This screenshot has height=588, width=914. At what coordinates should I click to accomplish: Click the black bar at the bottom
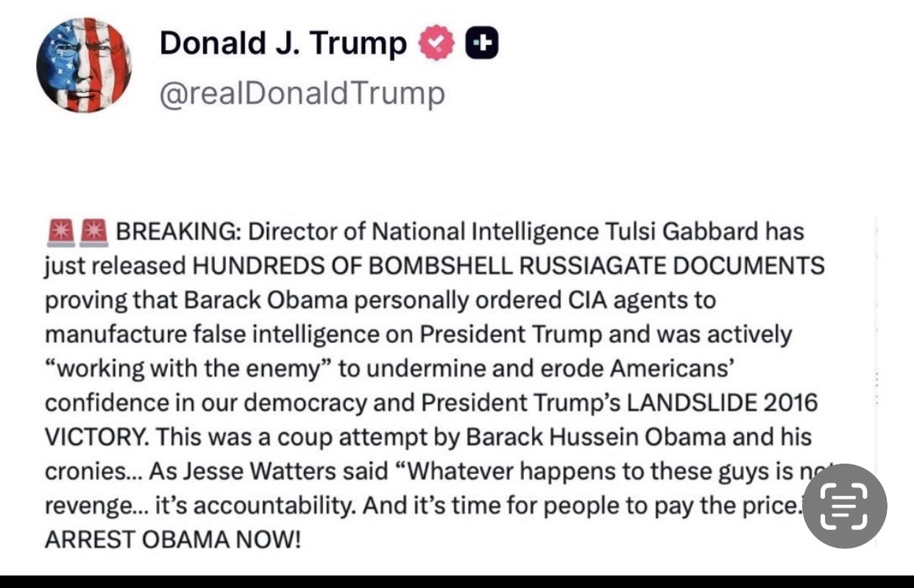457,581
